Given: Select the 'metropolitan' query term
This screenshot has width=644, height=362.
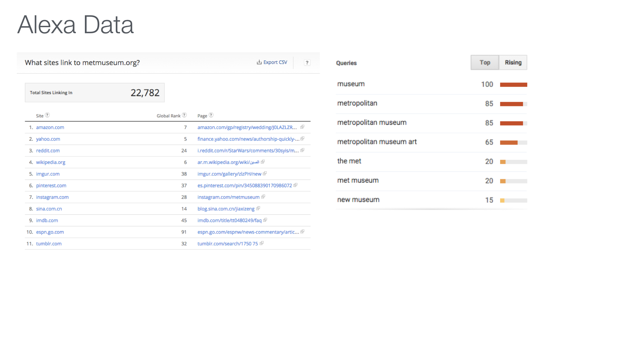Looking at the screenshot, I should pyautogui.click(x=357, y=103).
